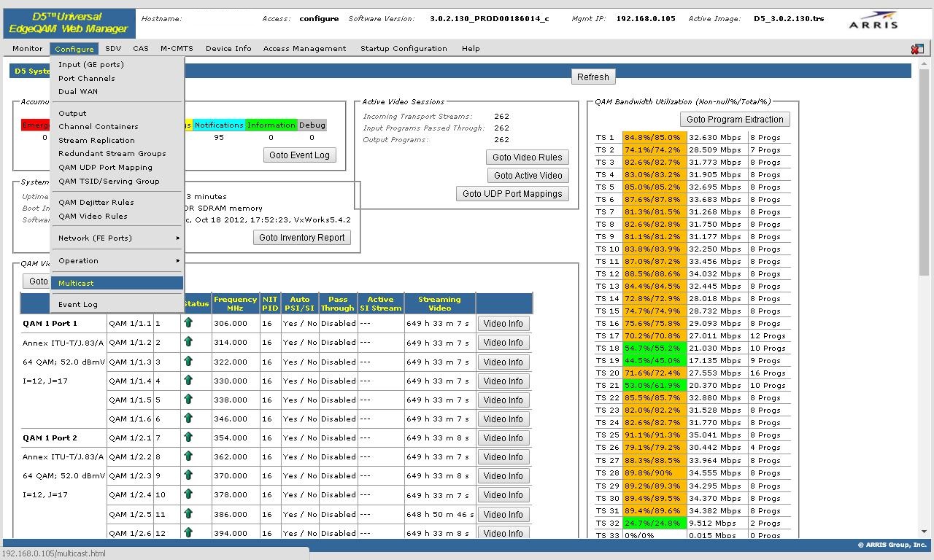
Task: Click the green TS 18 utilization bar
Action: pos(655,348)
